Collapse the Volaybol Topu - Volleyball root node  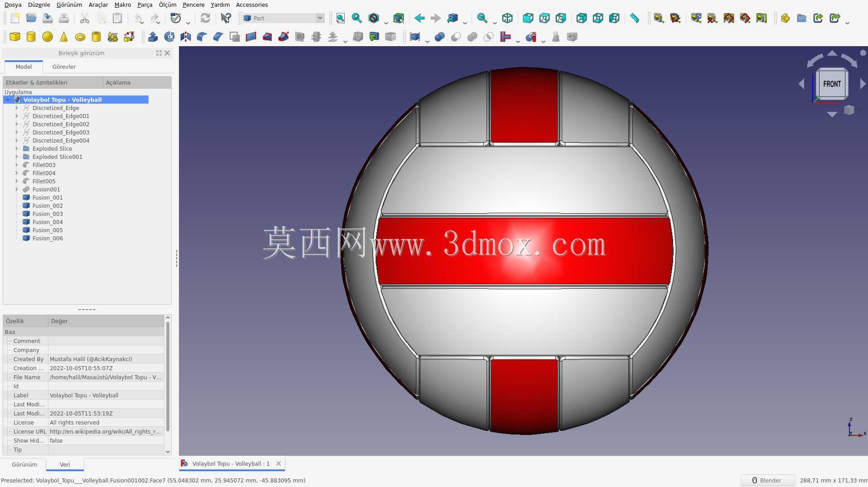8,100
